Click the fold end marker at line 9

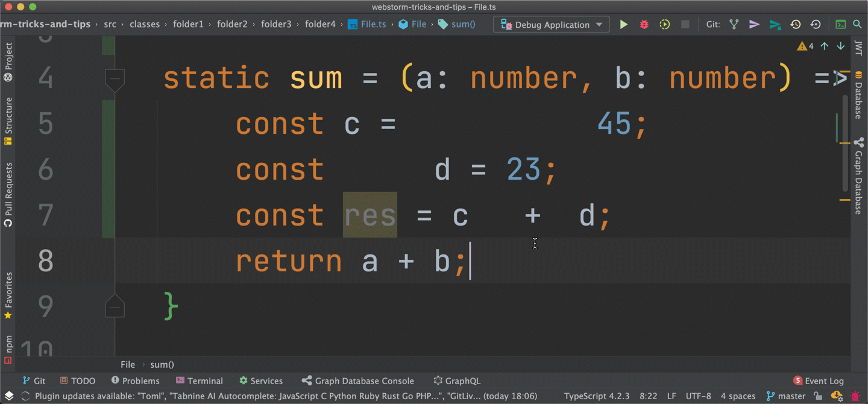click(x=115, y=306)
